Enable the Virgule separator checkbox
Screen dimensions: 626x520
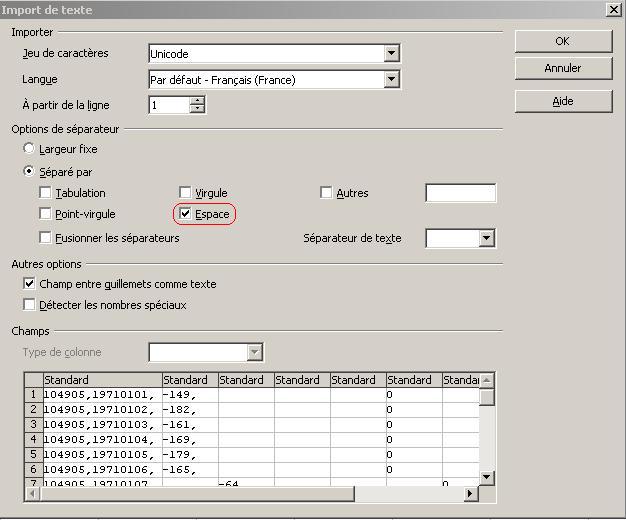[x=185, y=193]
